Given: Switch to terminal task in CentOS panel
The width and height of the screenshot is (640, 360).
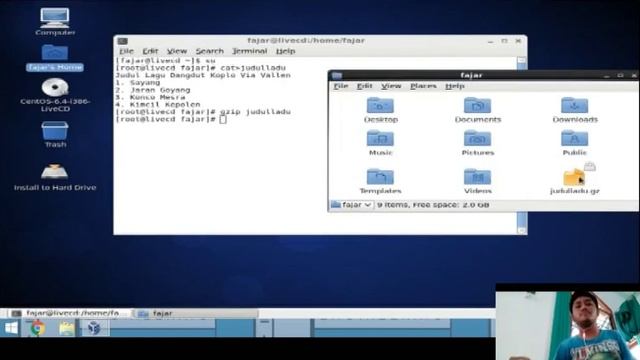Looking at the screenshot, I should 69,313.
